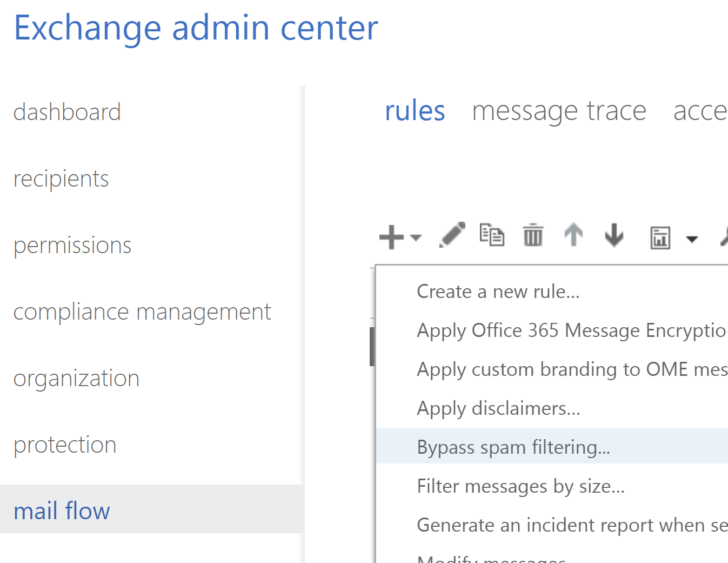Click the pencil edit rule icon
728x563 pixels.
click(452, 235)
